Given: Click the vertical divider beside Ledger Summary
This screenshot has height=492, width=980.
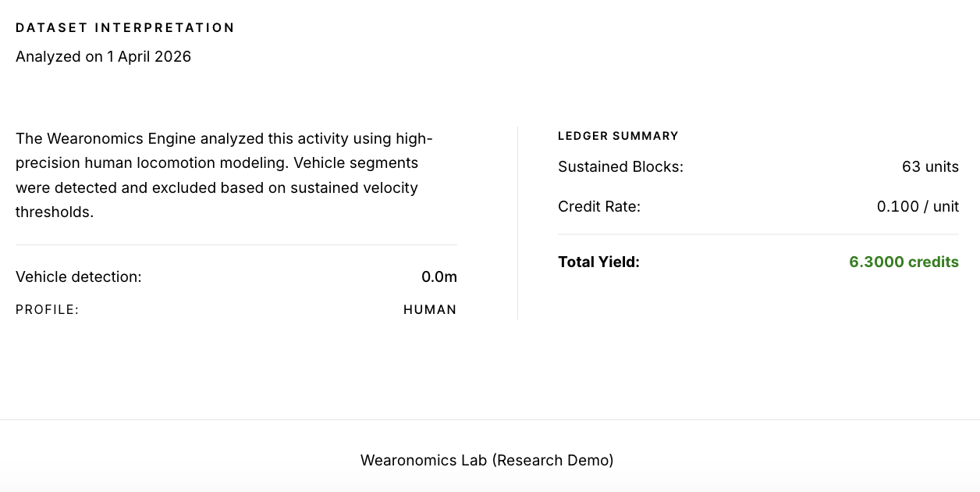Looking at the screenshot, I should coord(517,223).
